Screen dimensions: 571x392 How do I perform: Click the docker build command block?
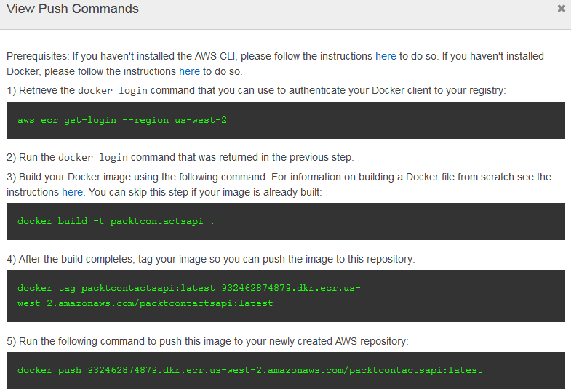[285, 221]
